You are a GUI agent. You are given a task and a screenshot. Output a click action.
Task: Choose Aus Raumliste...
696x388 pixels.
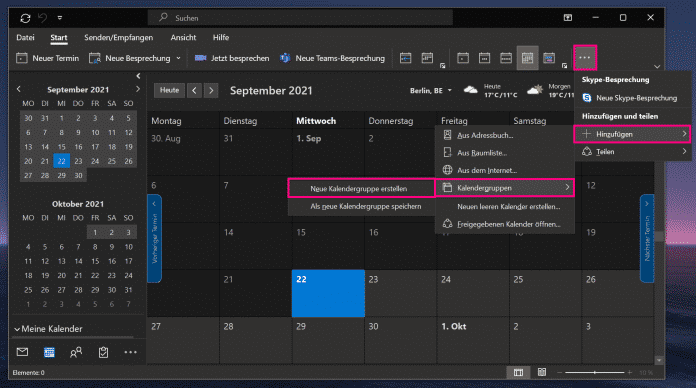(505, 153)
